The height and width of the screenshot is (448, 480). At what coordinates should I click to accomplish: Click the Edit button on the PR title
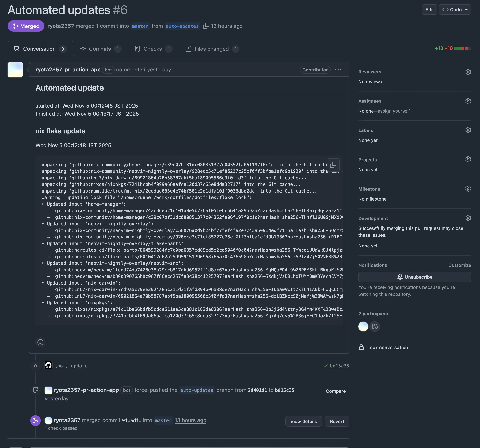click(x=429, y=9)
